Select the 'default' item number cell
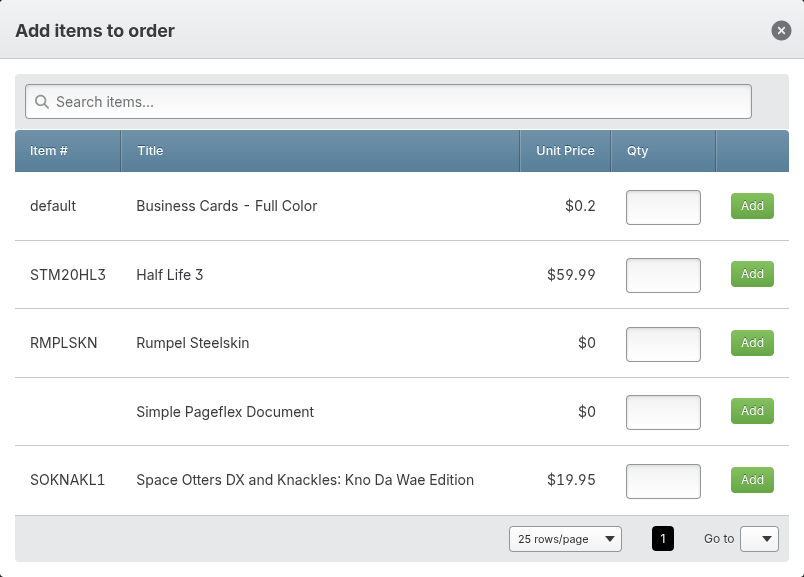 coord(53,206)
